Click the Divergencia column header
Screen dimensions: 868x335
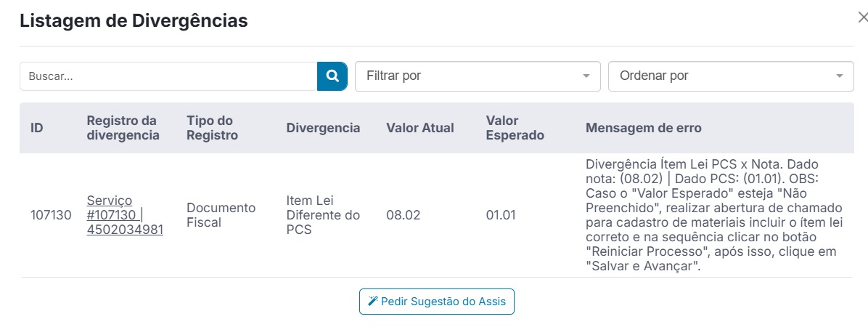click(x=323, y=128)
